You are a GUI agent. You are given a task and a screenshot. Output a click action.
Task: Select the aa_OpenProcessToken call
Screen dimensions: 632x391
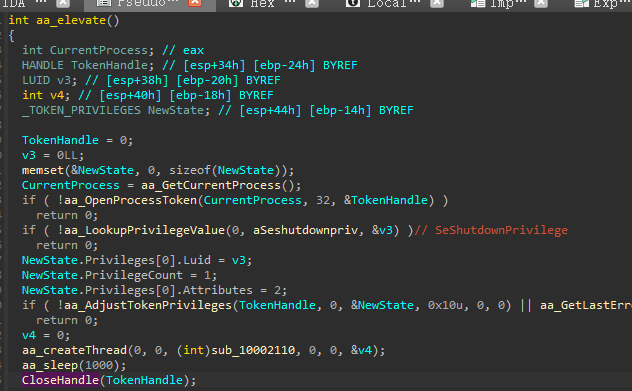point(131,200)
